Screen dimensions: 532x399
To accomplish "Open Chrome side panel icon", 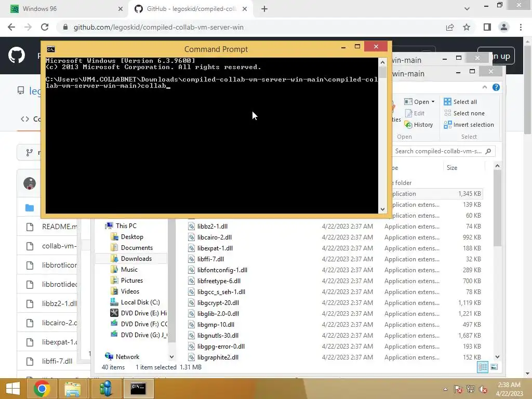I will pos(487,27).
